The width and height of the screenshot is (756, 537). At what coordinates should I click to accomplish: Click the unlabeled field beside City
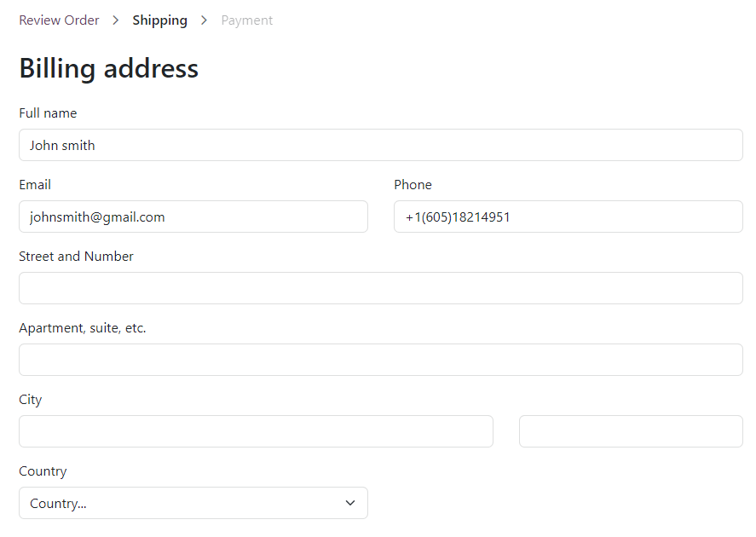click(x=631, y=431)
